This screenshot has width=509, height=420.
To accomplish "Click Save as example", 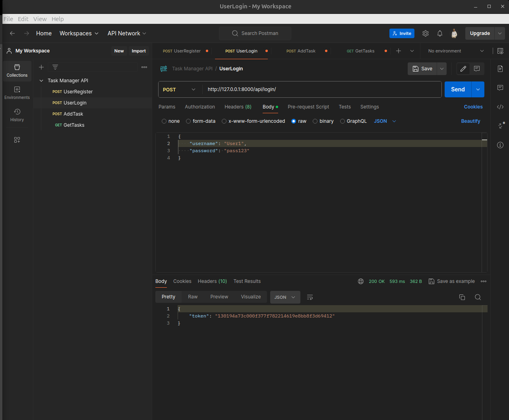I will coord(452,281).
